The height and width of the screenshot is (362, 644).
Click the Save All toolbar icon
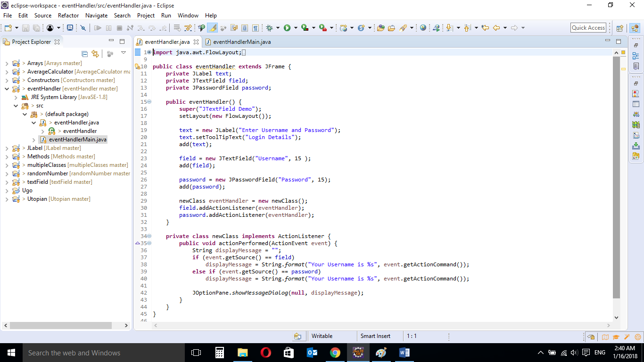[36, 28]
